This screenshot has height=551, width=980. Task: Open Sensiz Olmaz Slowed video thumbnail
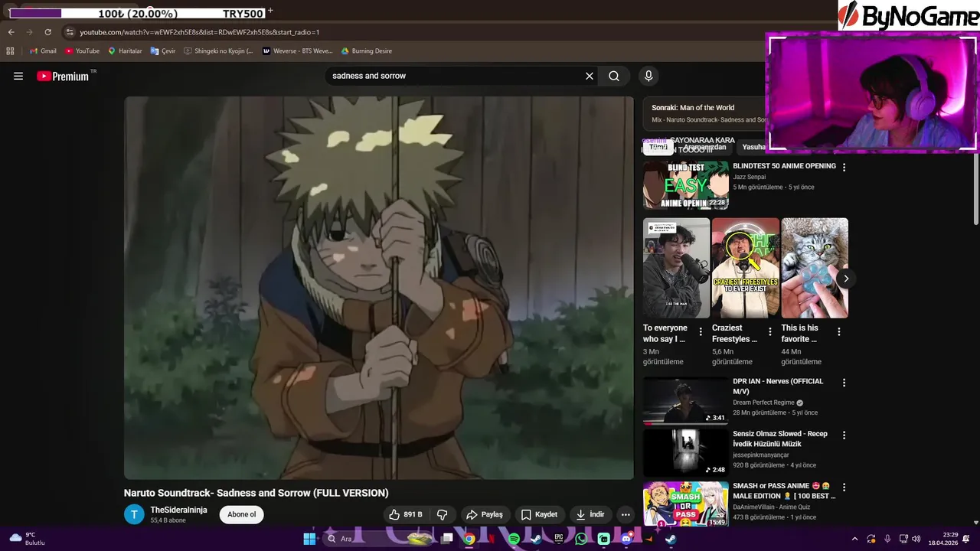click(x=686, y=452)
